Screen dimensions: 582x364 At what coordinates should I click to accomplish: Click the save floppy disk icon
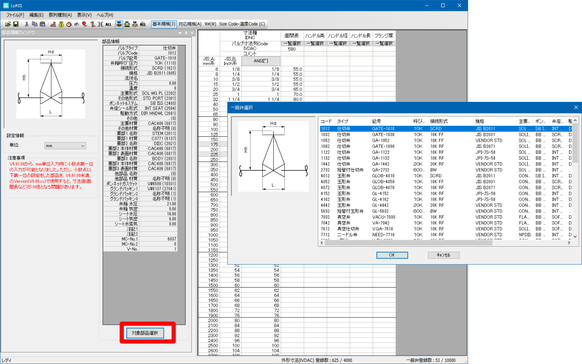16,24
